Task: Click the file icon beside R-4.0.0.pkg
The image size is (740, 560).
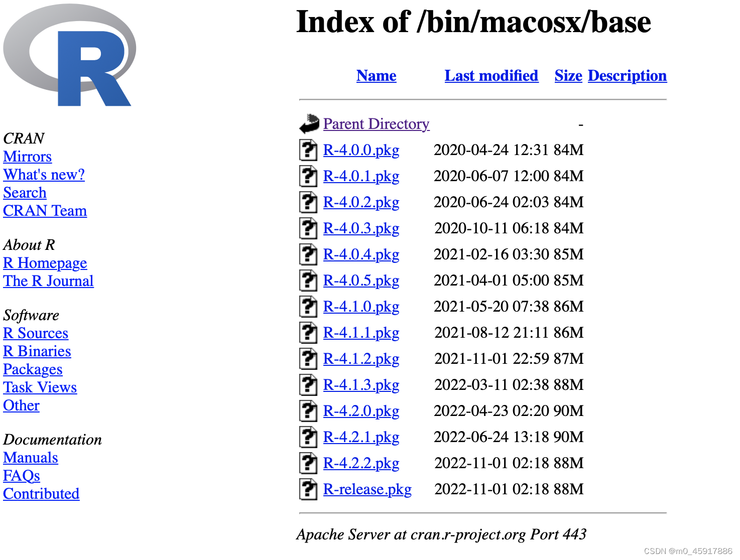Action: pos(308,150)
